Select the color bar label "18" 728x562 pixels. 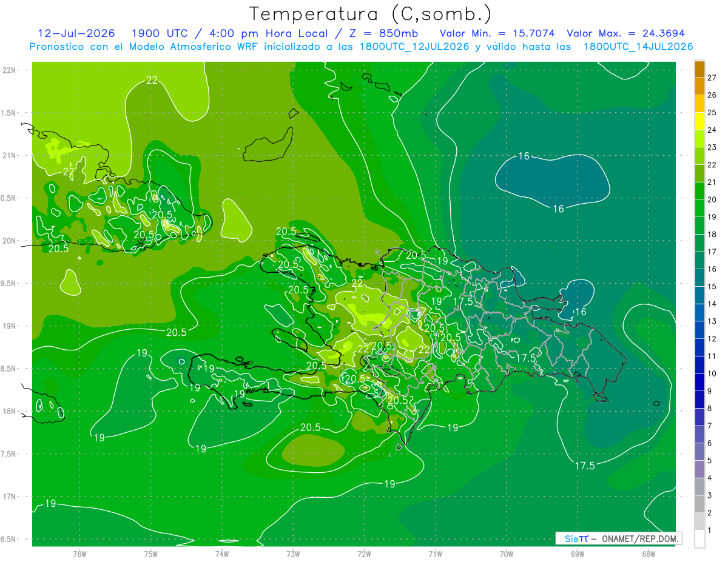click(712, 234)
